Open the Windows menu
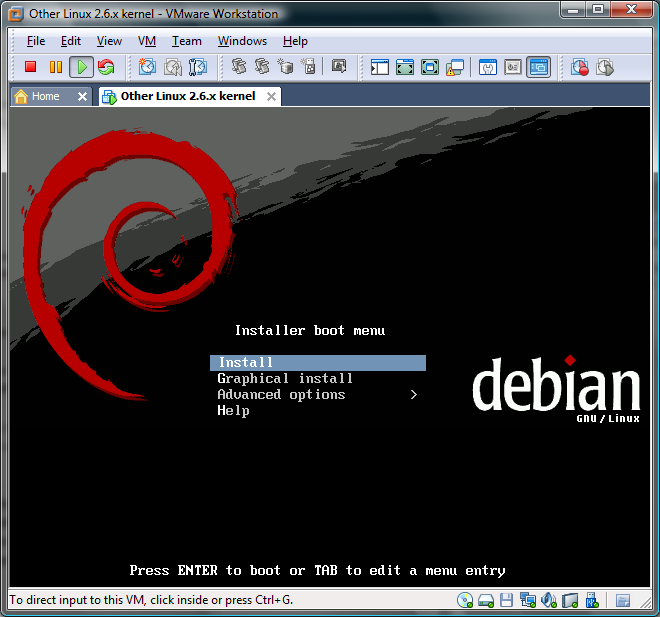 (242, 41)
